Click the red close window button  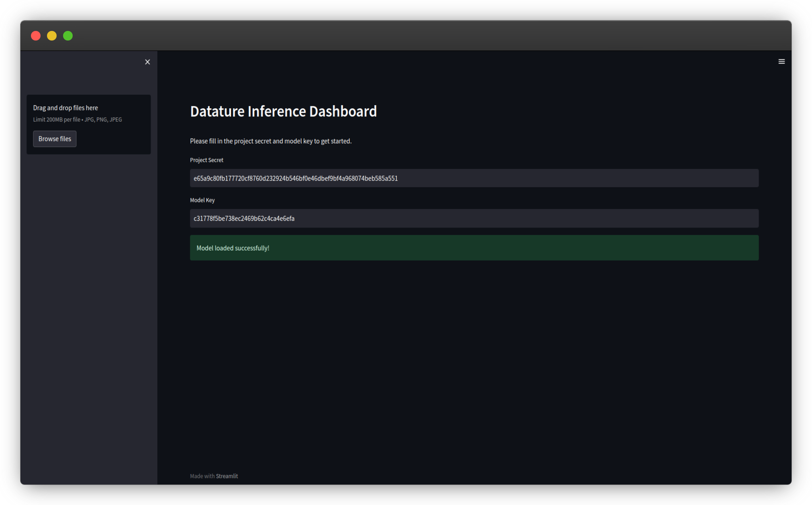(x=36, y=36)
